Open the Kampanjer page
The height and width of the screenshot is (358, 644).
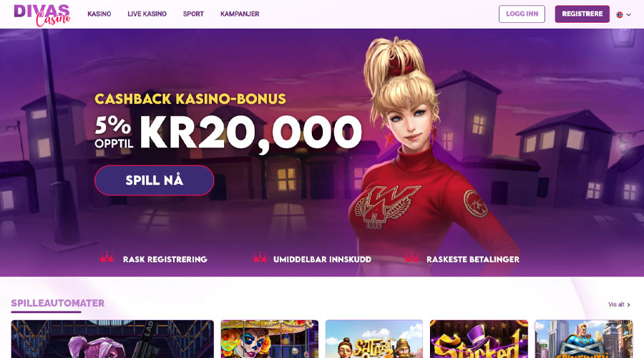[240, 14]
